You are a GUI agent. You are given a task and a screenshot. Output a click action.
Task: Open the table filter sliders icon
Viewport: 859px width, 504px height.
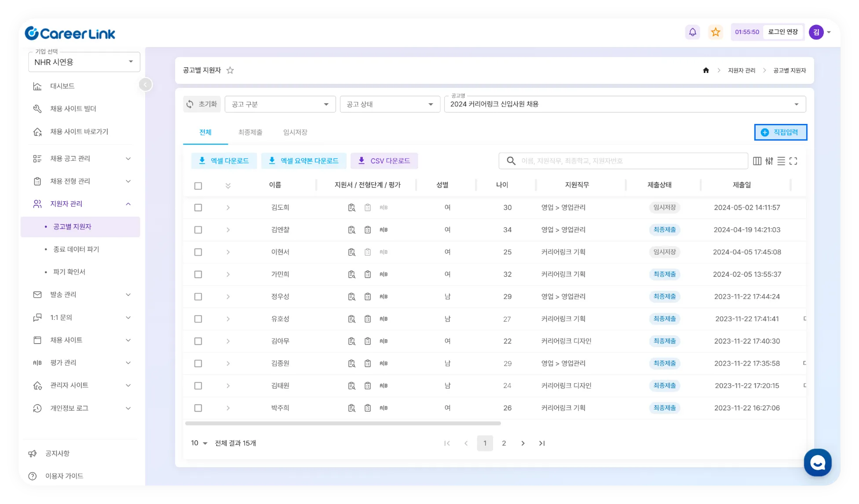point(769,161)
